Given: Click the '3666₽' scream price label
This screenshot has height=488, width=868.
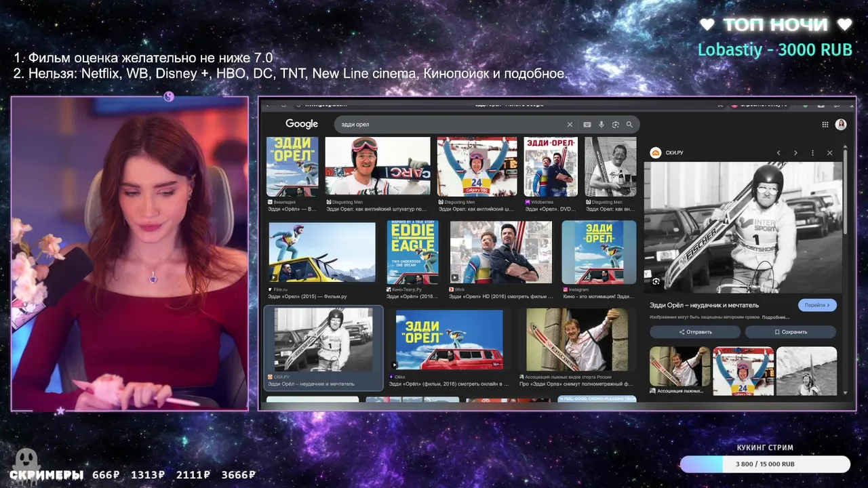Looking at the screenshot, I should click(x=238, y=475).
